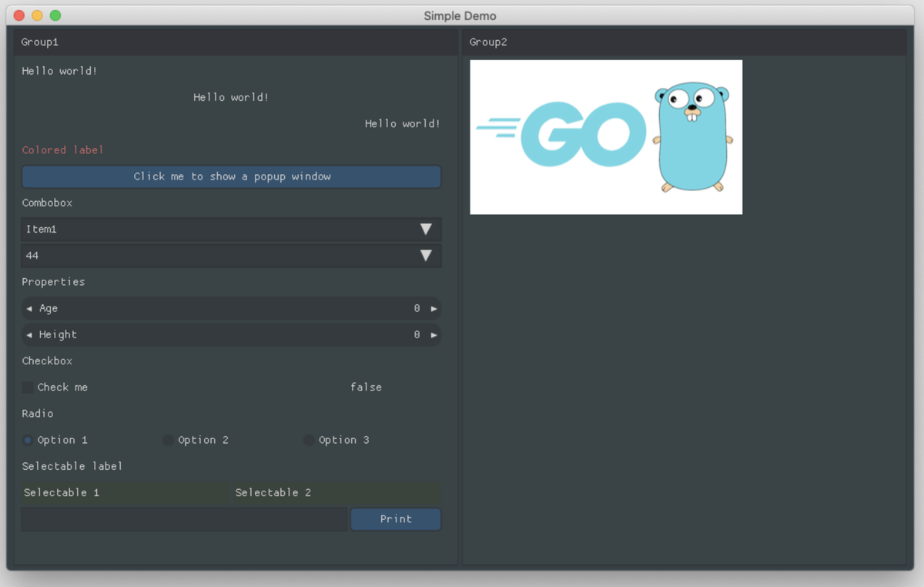The width and height of the screenshot is (924, 587).
Task: Click the text input field beside Print
Action: pyautogui.click(x=184, y=519)
